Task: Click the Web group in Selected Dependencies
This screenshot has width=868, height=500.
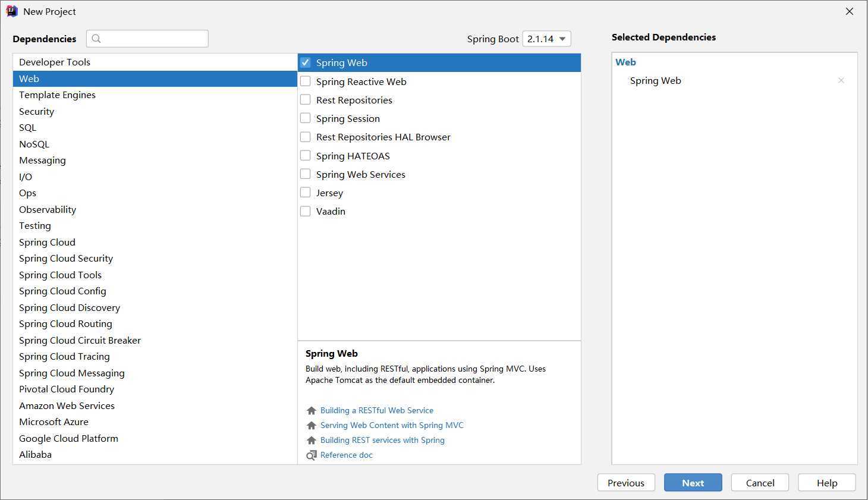Action: pyautogui.click(x=625, y=62)
